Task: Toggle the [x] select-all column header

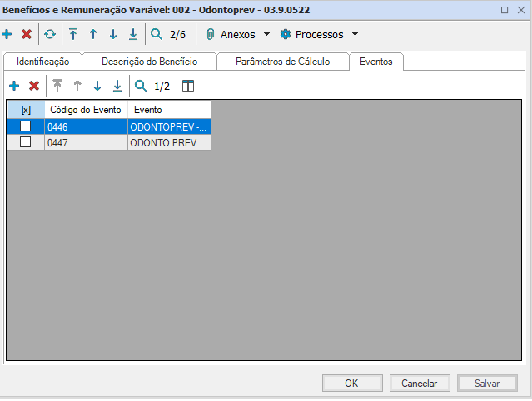Action: [26, 110]
